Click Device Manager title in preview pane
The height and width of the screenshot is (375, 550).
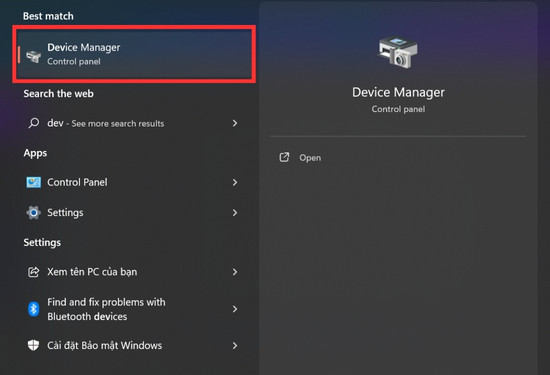(398, 92)
